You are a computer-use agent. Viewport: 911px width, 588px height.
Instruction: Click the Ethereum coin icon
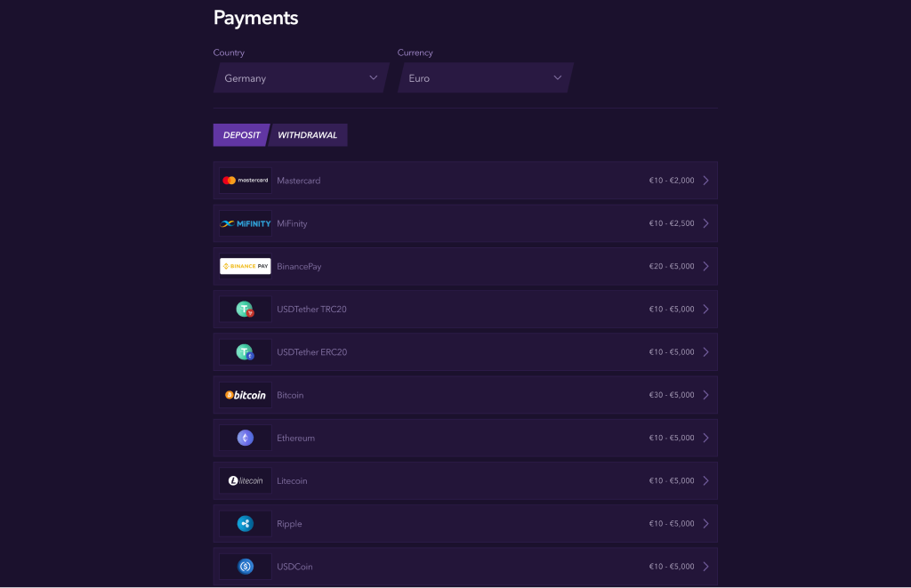tap(245, 438)
